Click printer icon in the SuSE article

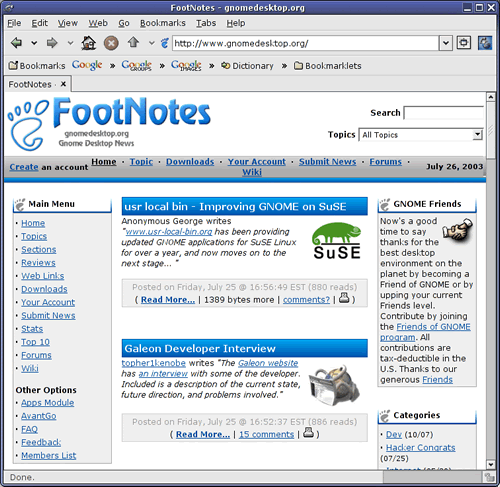click(x=344, y=298)
